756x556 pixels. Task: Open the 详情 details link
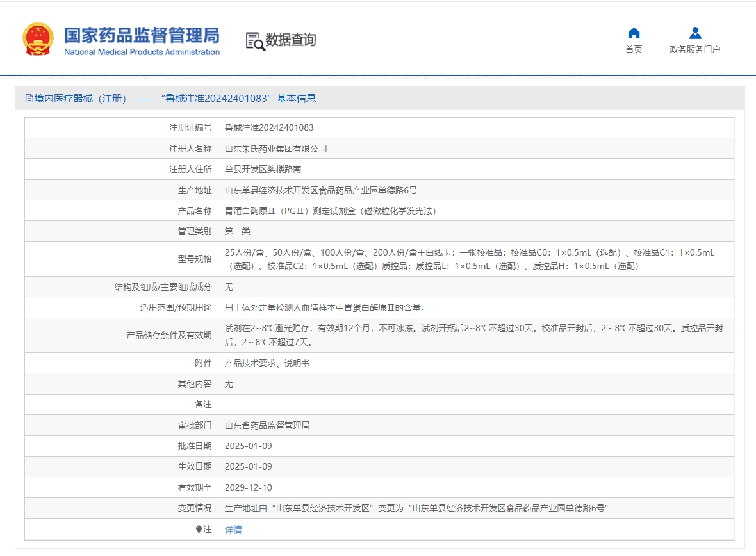[231, 530]
